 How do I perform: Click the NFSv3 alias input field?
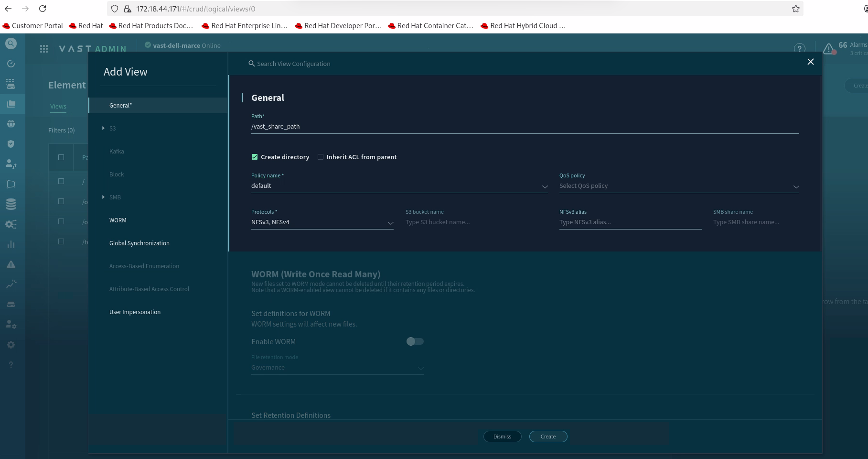[630, 222]
